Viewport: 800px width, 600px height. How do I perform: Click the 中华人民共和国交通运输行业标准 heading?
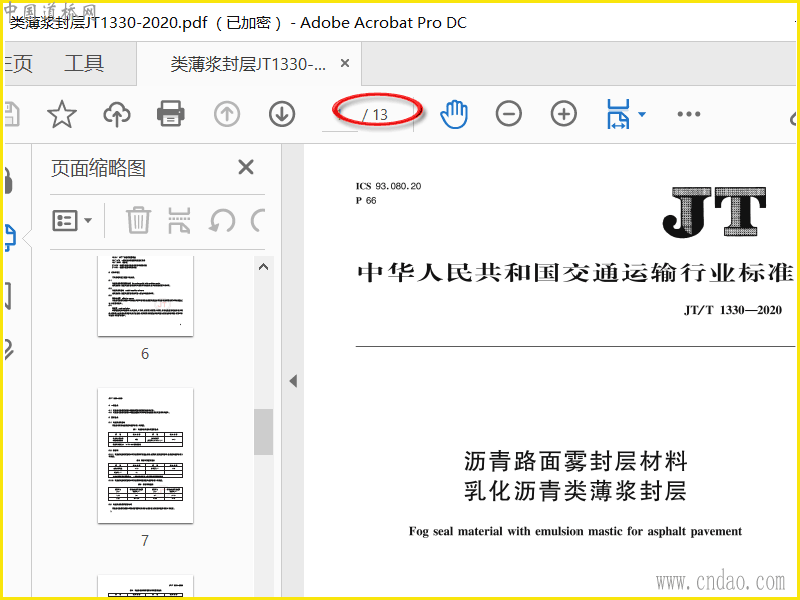(x=575, y=273)
